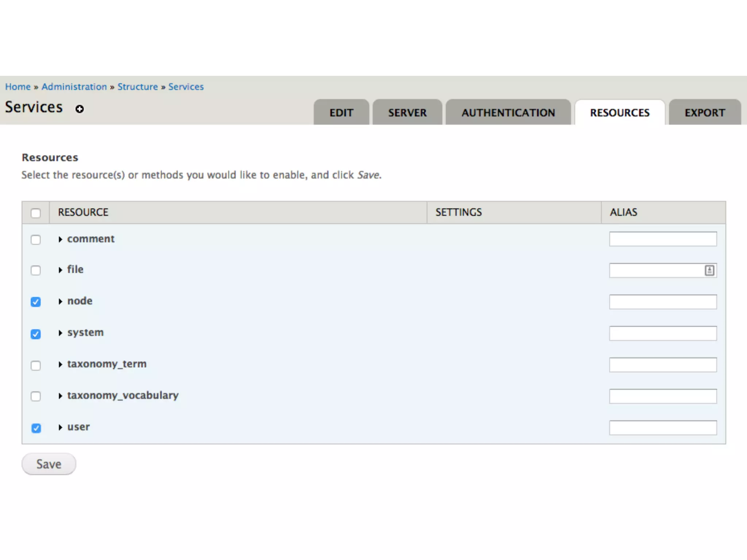The width and height of the screenshot is (747, 560).
Task: Follow the Administration breadcrumb link
Action: pos(74,87)
